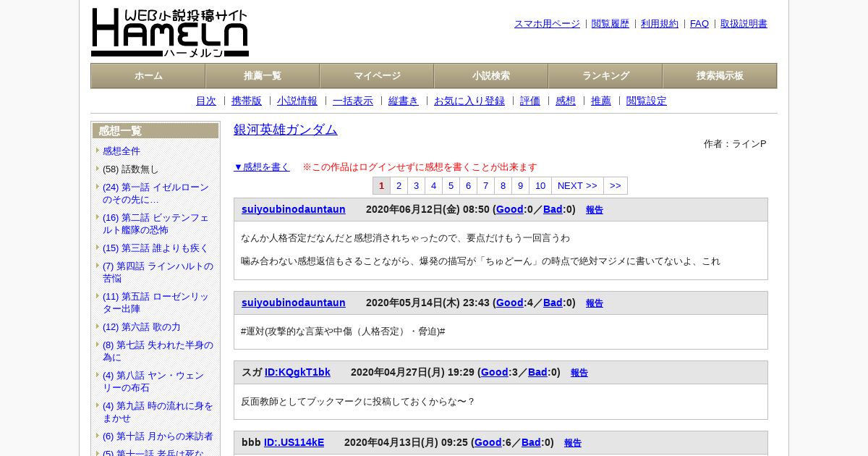This screenshot has height=456, width=868.
Task: Go to the FAQ page
Action: click(699, 23)
